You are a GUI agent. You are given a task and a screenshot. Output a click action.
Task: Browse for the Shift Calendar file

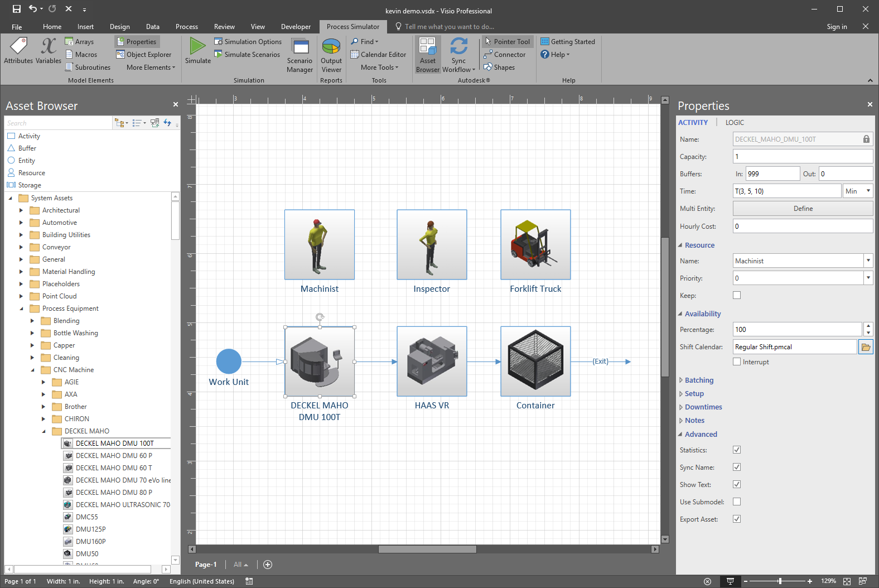866,347
